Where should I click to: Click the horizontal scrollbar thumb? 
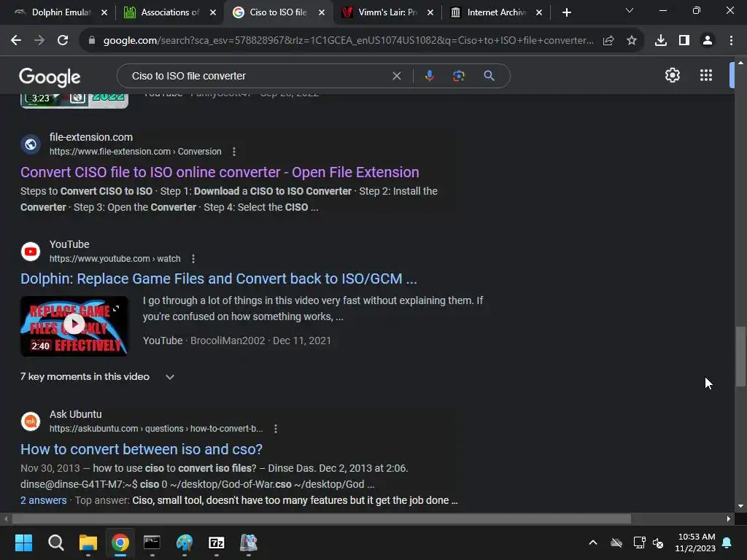point(321,518)
